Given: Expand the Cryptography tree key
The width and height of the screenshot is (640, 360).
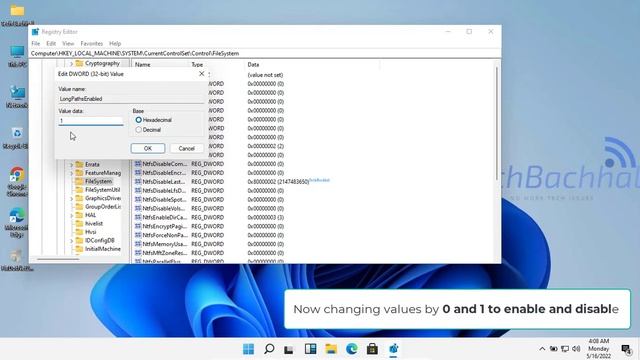Looking at the screenshot, I should pyautogui.click(x=71, y=64).
